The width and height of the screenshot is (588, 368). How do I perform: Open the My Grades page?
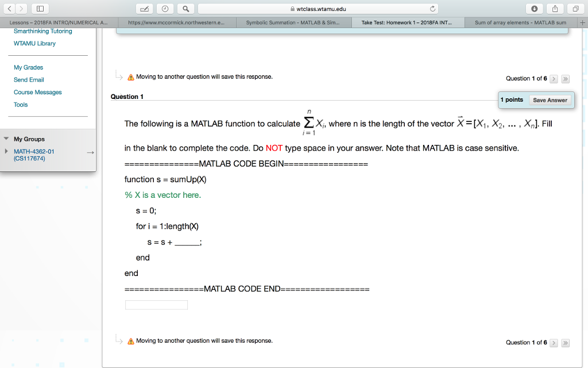[x=28, y=67]
